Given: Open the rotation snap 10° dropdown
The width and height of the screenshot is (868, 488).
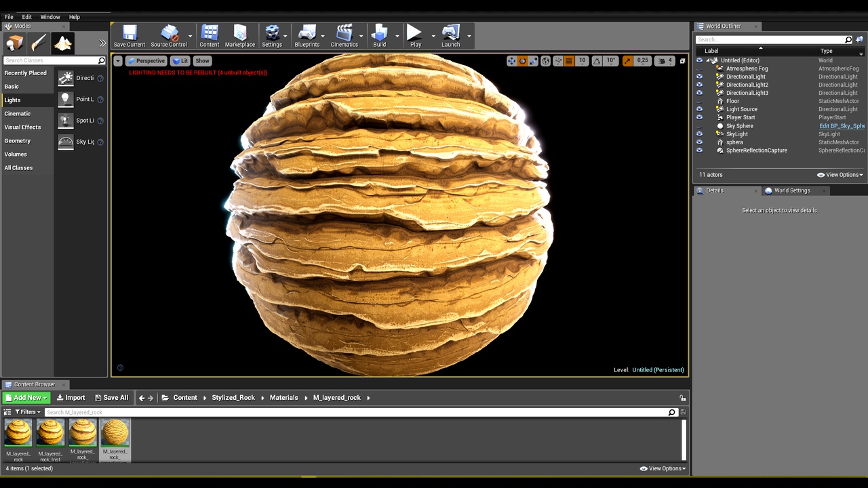Looking at the screenshot, I should pyautogui.click(x=611, y=61).
